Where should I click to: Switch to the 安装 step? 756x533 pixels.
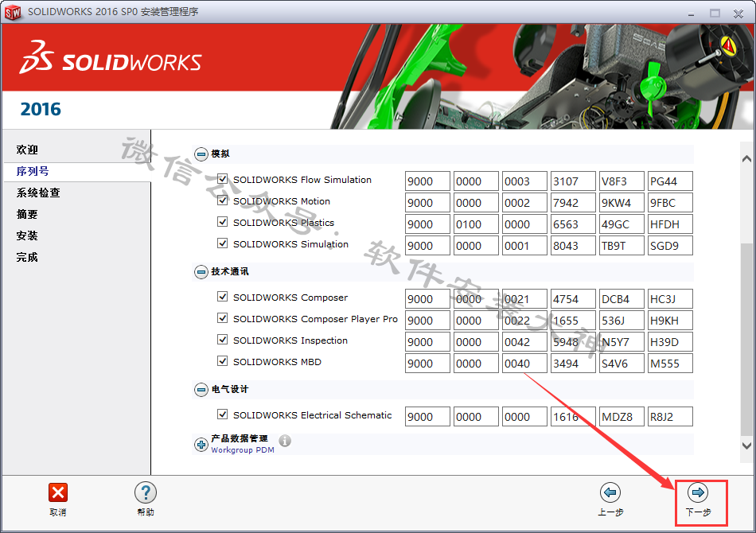[x=27, y=235]
